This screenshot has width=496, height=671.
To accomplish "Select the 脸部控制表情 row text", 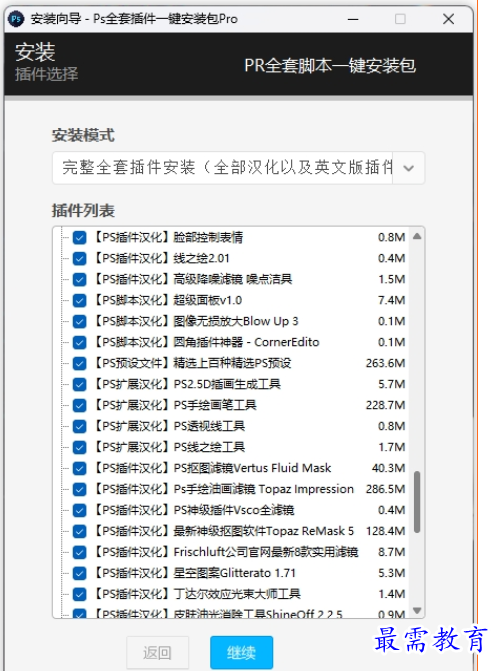I will coord(168,237).
